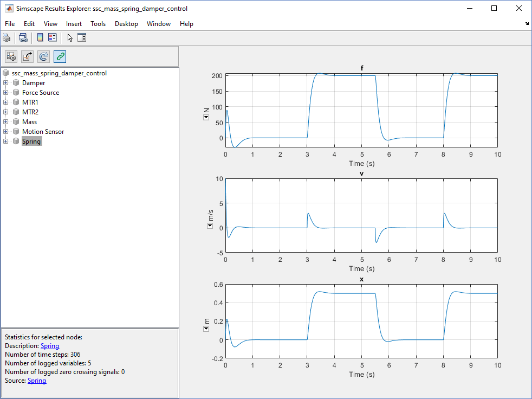
Task: Insert Legend using toolbar icon
Action: coord(53,37)
